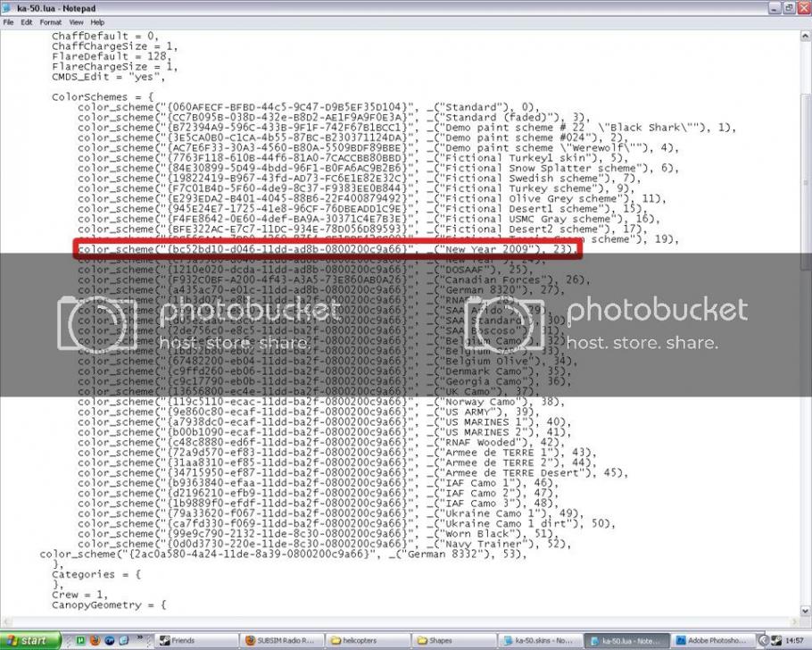
Task: Switch to the Shapes window on taskbar
Action: (455, 640)
